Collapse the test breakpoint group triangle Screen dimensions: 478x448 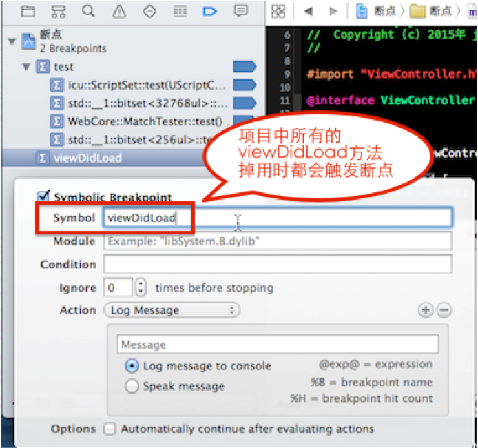(x=26, y=67)
